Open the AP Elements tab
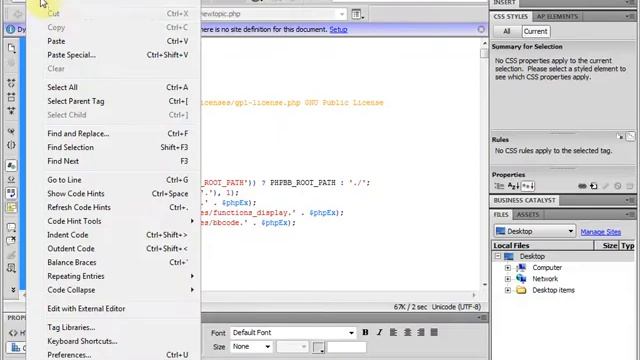The height and width of the screenshot is (360, 640). pyautogui.click(x=557, y=17)
